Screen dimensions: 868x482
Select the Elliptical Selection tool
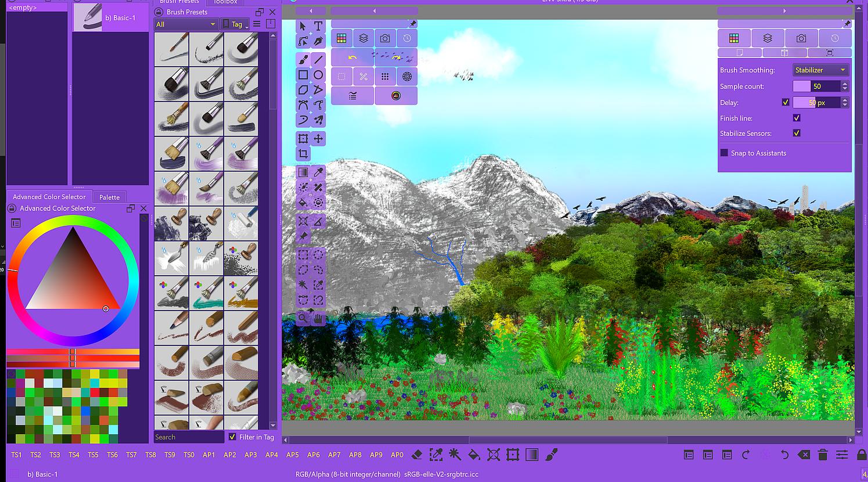click(318, 255)
